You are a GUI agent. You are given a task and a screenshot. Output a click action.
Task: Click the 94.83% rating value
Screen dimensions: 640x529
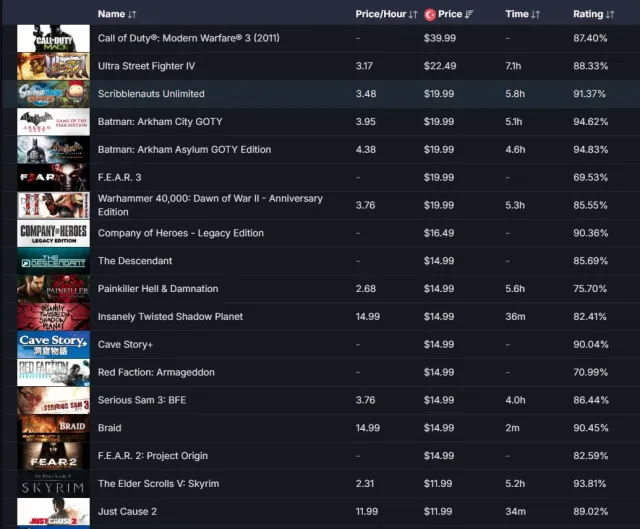[x=591, y=150]
